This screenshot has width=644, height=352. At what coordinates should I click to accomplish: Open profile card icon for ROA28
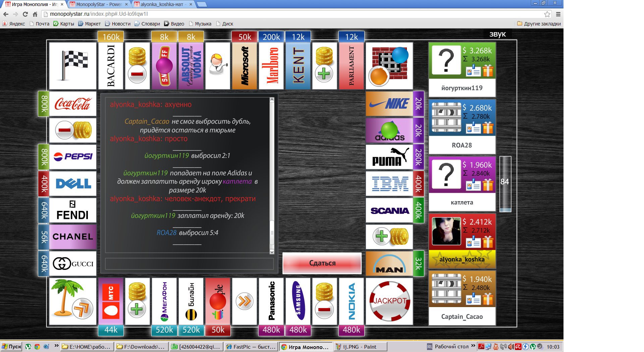473,128
